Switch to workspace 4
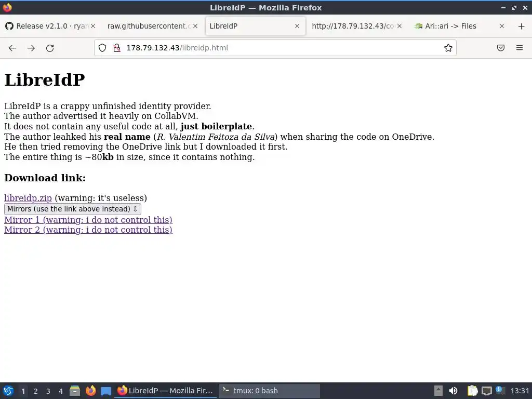 coord(61,391)
